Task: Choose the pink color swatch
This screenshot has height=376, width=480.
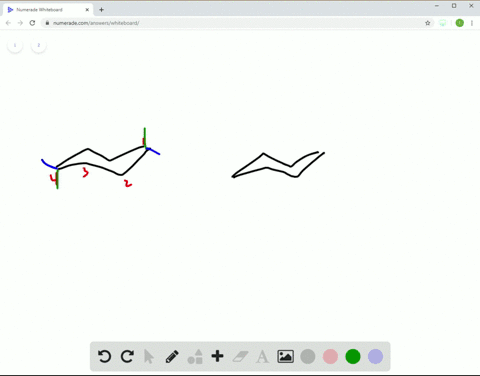Action: coord(330,356)
